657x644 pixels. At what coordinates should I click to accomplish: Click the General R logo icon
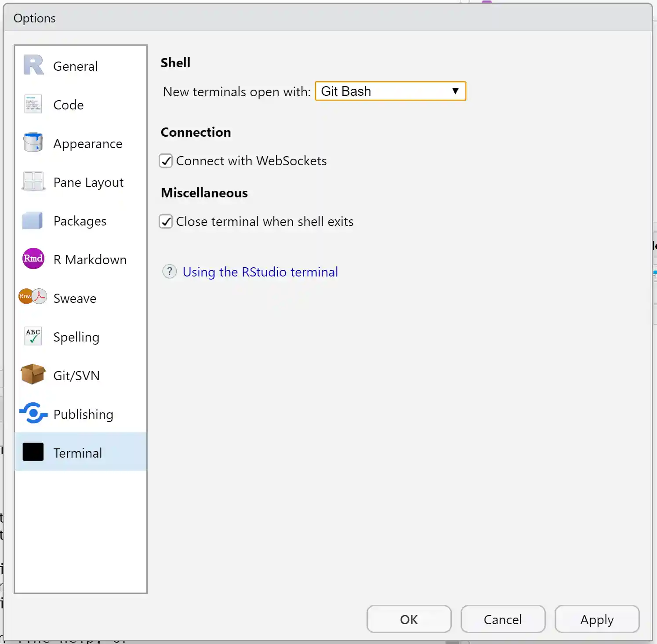point(33,65)
